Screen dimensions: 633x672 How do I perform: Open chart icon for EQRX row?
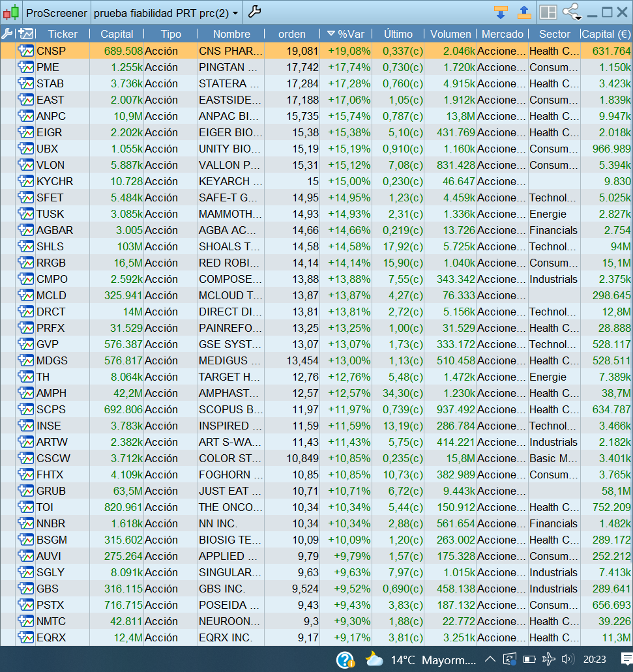25,637
